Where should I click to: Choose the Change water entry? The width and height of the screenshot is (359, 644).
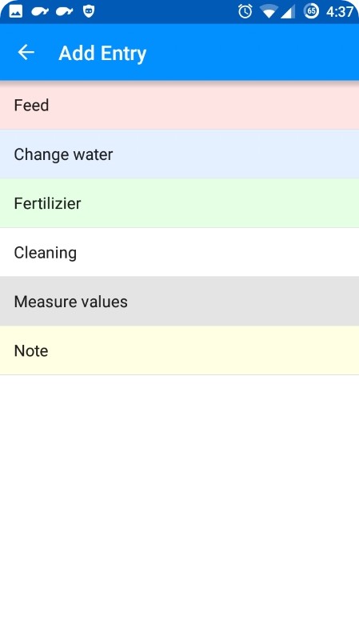tap(179, 154)
